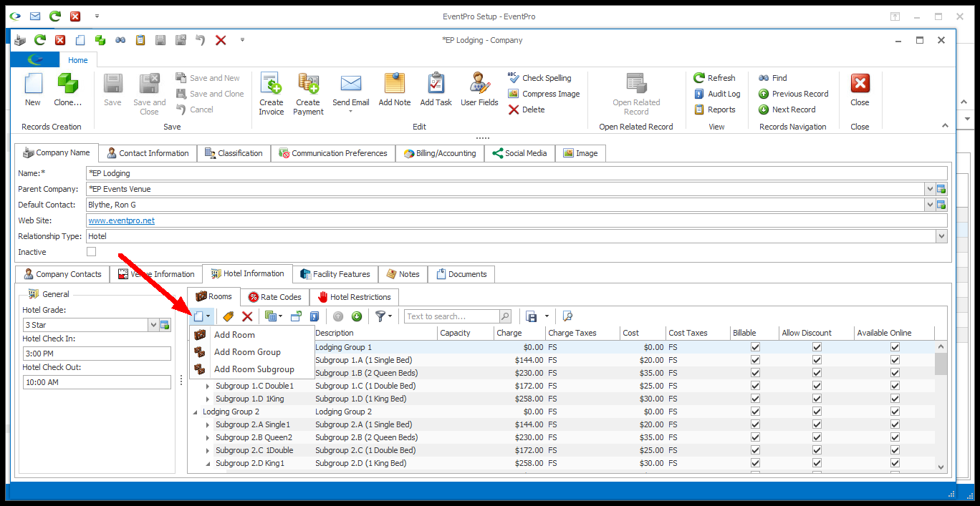
Task: Toggle the Inactive checkbox
Action: [91, 252]
